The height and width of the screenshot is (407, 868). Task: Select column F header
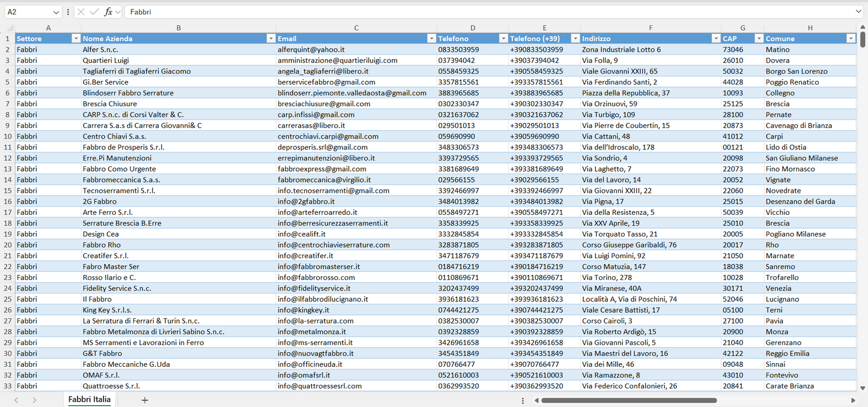pyautogui.click(x=651, y=28)
